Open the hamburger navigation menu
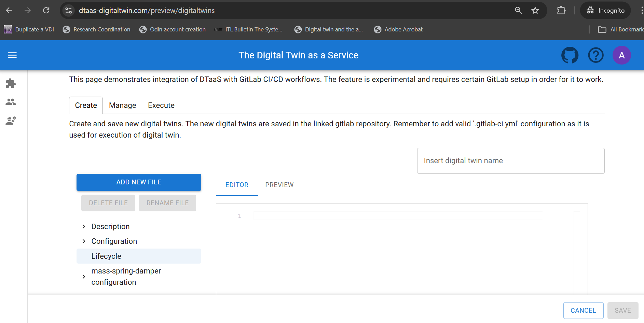This screenshot has height=323, width=644. pos(12,55)
